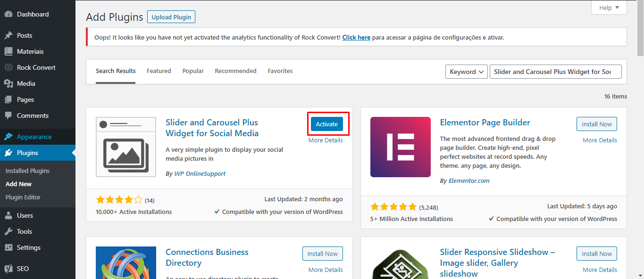Install Connections Business Directory plugin
The image size is (644, 279).
323,254
